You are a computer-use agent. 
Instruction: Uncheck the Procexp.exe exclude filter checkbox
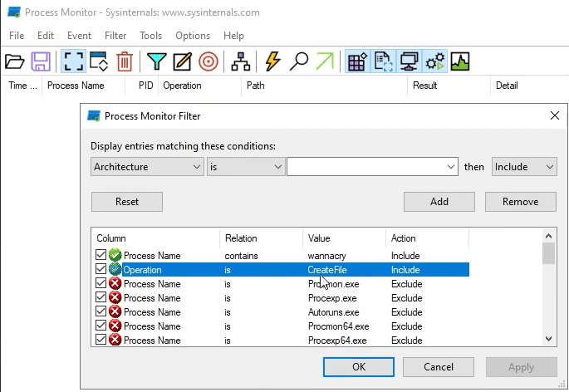click(101, 298)
